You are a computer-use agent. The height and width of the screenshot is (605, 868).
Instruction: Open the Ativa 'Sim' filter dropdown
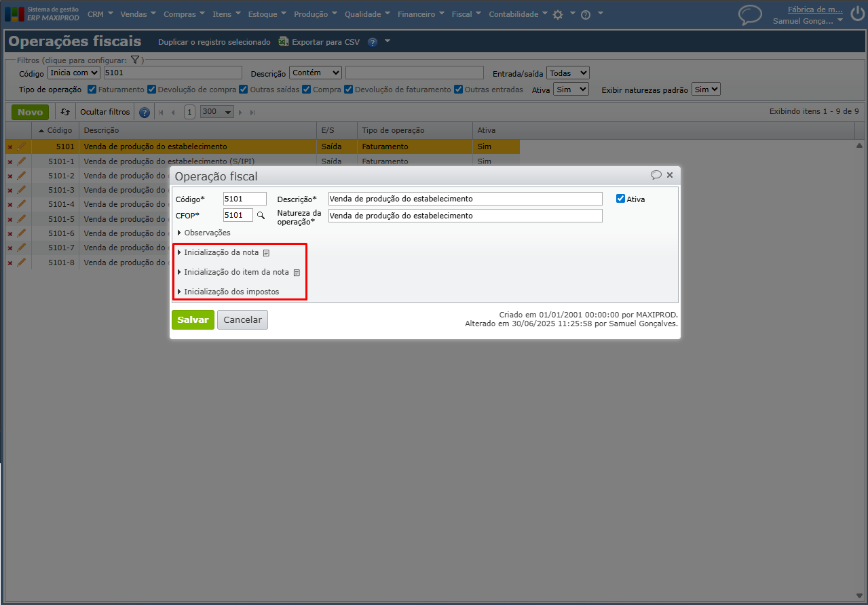571,90
